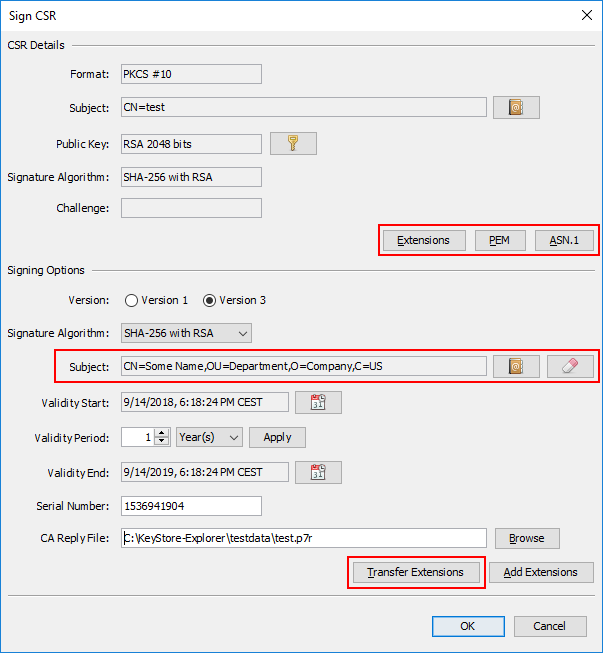Increase validity period with up arrow
This screenshot has width=603, height=653.
(164, 432)
